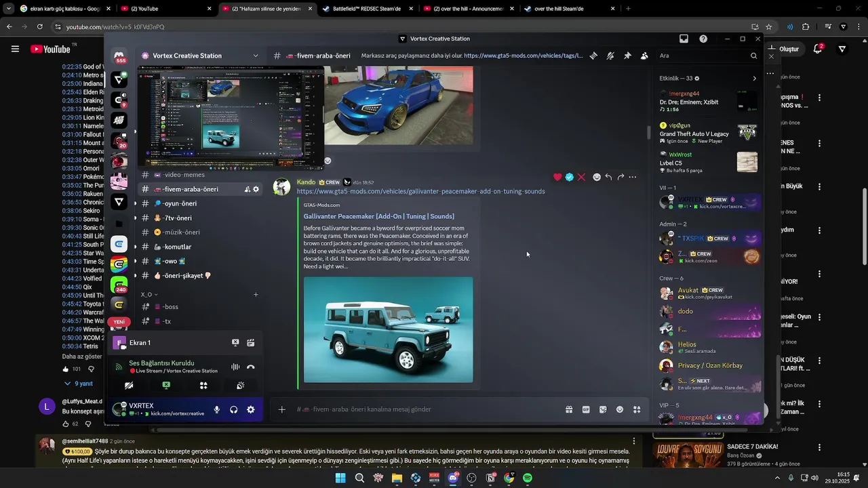Open threads icon in channel header
This screenshot has height=488, width=868.
(593, 56)
